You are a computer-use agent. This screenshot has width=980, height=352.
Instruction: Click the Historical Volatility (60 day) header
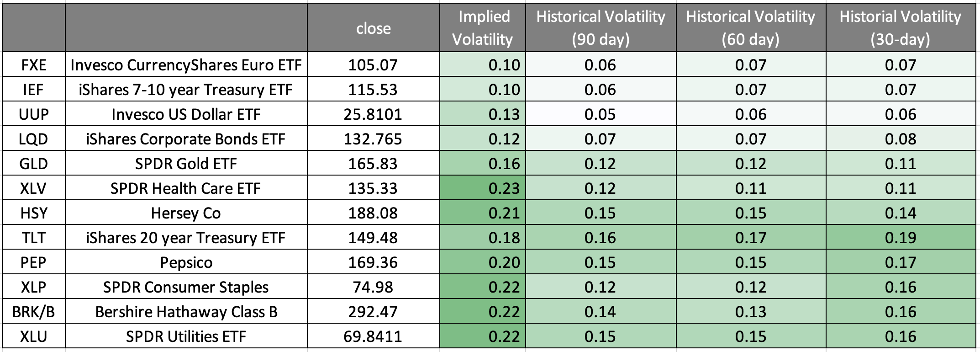751,28
